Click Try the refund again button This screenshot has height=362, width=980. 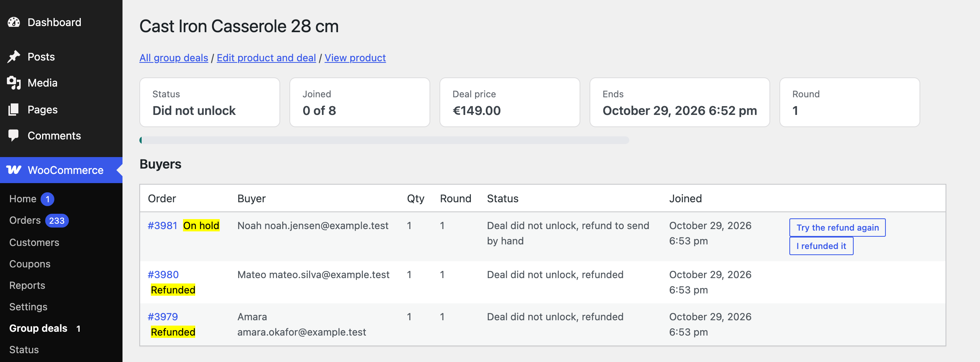pyautogui.click(x=838, y=228)
